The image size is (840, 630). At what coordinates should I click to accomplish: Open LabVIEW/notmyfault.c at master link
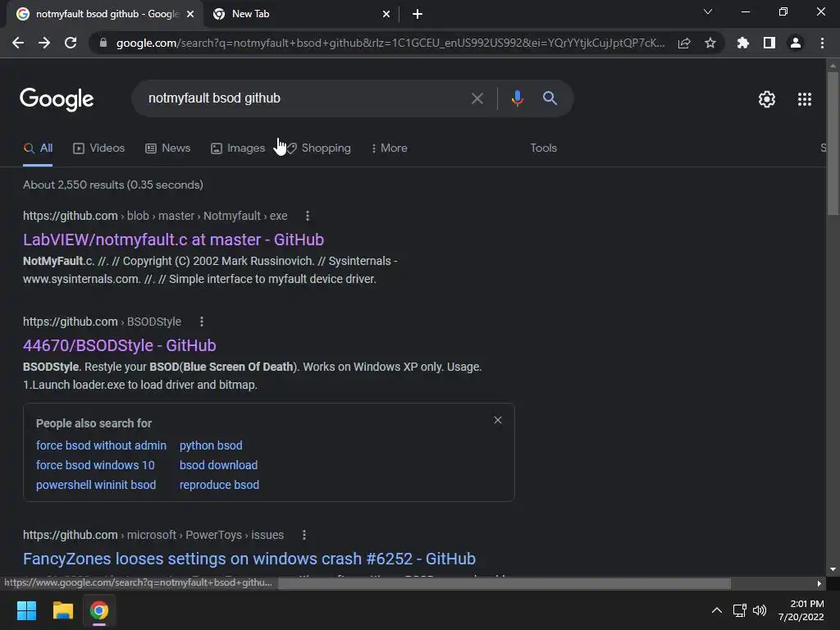tap(173, 240)
